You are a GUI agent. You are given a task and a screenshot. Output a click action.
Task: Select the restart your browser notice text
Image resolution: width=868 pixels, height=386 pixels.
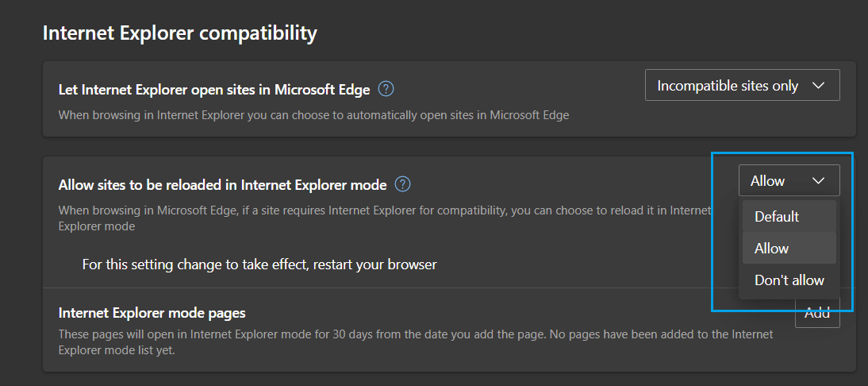[x=259, y=264]
